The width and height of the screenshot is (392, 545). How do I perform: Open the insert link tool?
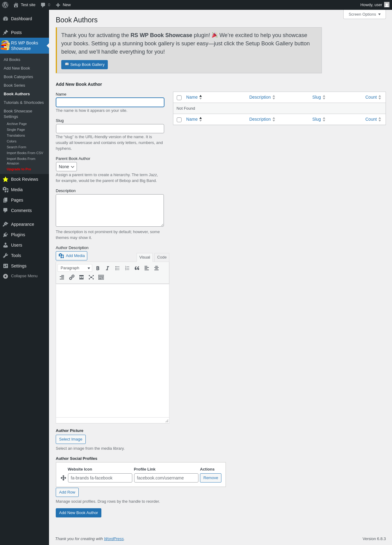click(72, 277)
